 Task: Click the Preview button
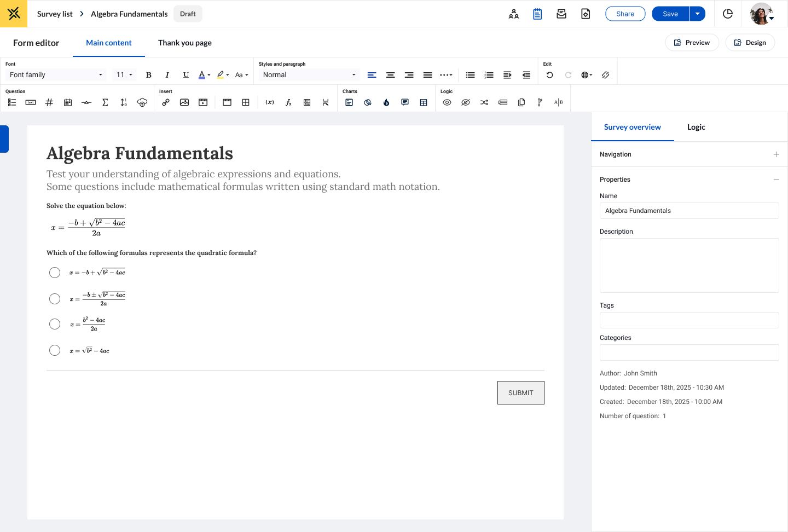pyautogui.click(x=692, y=43)
